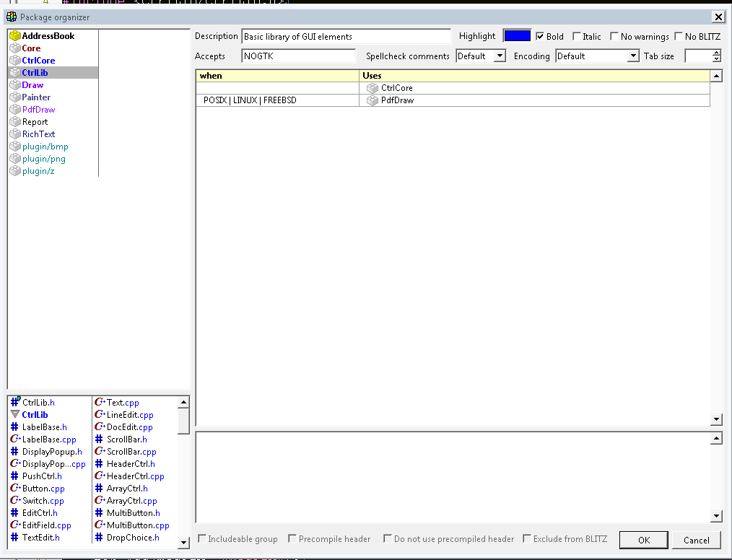The height and width of the screenshot is (560, 732).
Task: Expand the Encoding dropdown
Action: point(633,56)
